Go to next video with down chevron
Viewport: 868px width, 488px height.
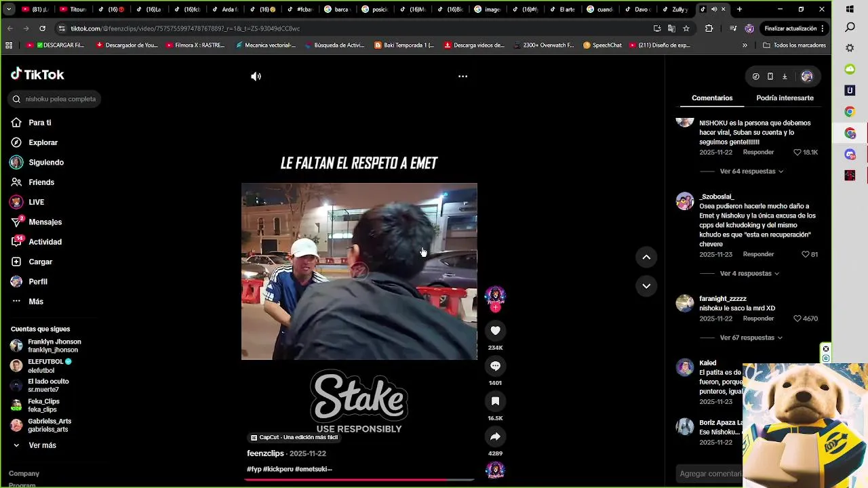[646, 286]
